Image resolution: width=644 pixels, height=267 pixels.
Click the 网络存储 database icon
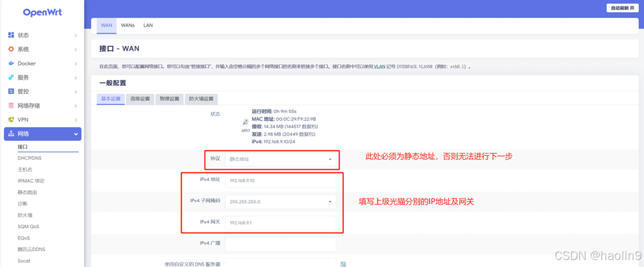[11, 105]
